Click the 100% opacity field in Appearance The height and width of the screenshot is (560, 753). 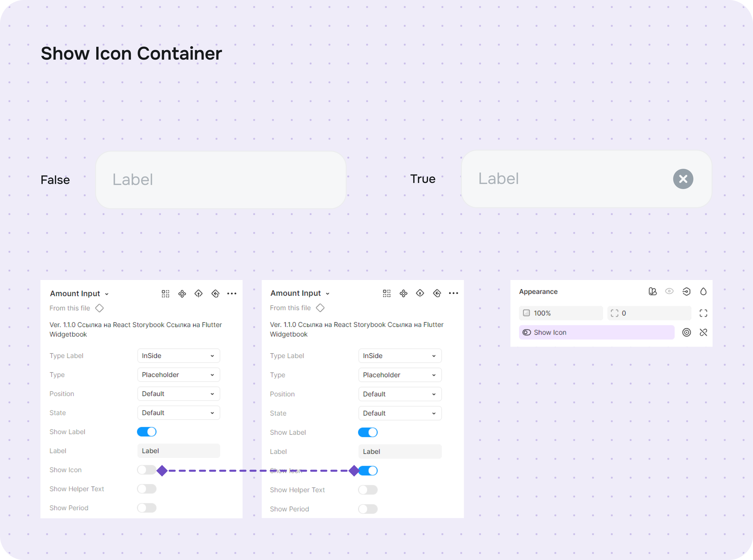[561, 313]
